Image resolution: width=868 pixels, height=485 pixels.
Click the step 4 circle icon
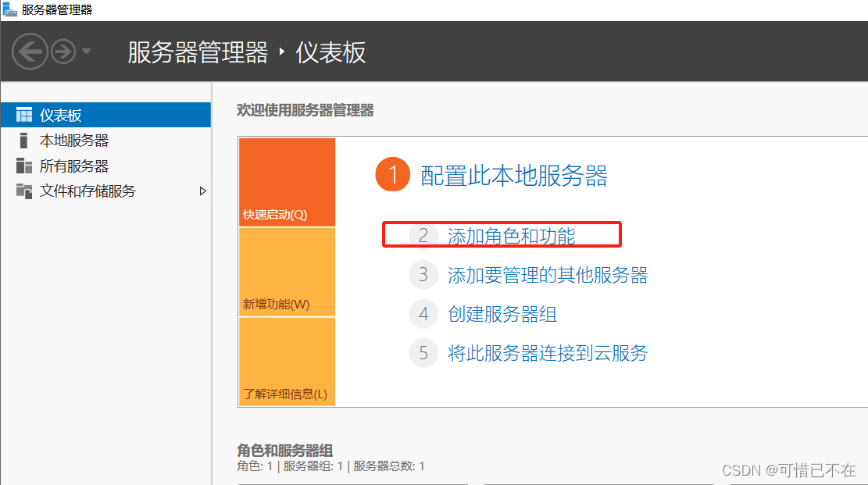[423, 314]
